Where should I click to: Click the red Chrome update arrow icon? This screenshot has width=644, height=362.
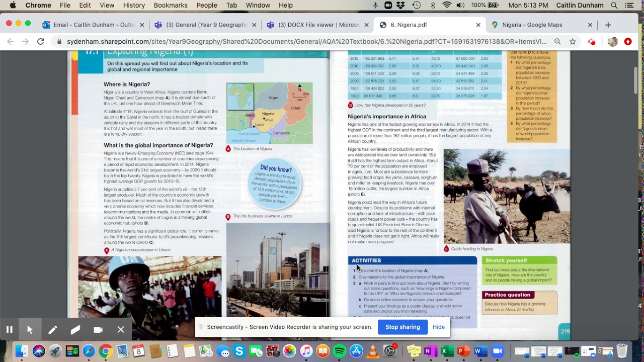click(x=628, y=42)
